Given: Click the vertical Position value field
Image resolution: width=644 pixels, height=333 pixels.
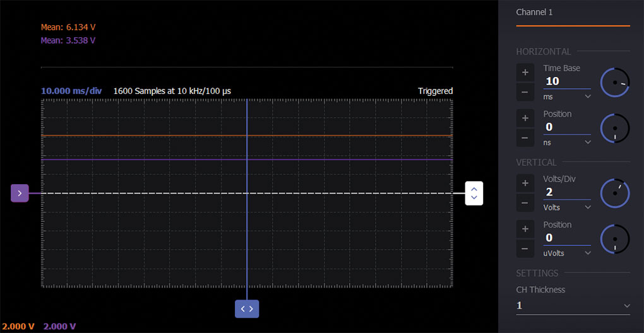Looking at the screenshot, I should [567, 238].
